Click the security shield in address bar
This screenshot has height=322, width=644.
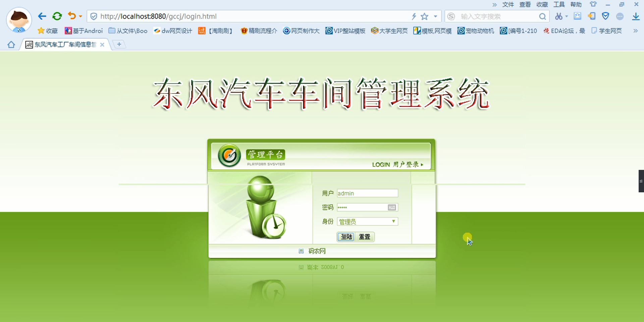[94, 16]
